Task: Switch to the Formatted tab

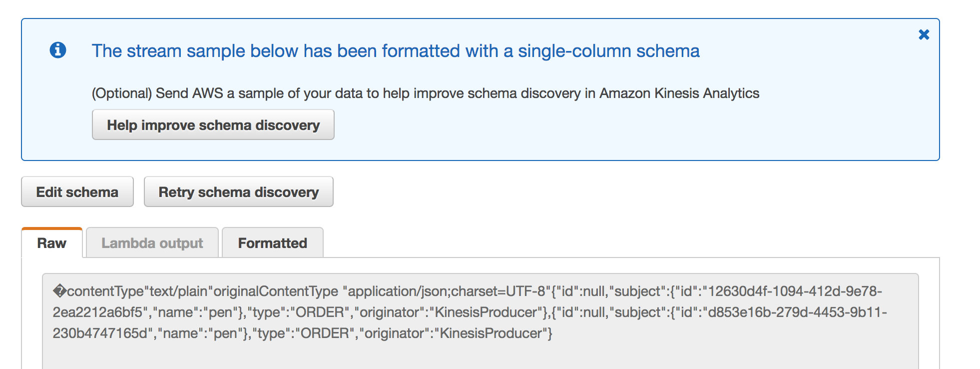Action: coord(273,243)
